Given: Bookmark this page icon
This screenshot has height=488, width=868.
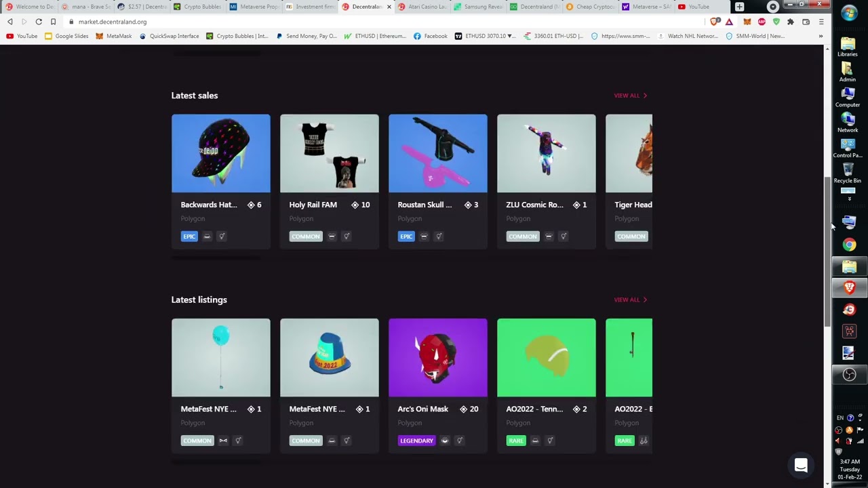Looking at the screenshot, I should [x=53, y=22].
